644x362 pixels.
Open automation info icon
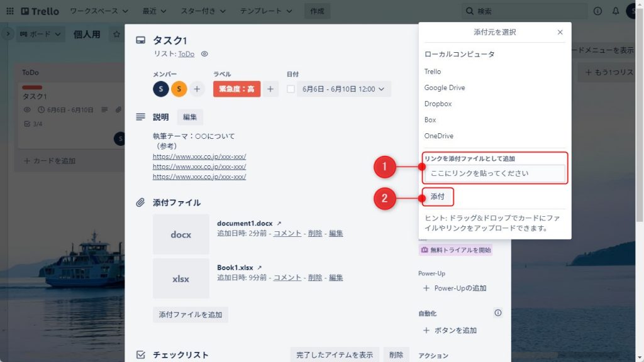pos(498,313)
